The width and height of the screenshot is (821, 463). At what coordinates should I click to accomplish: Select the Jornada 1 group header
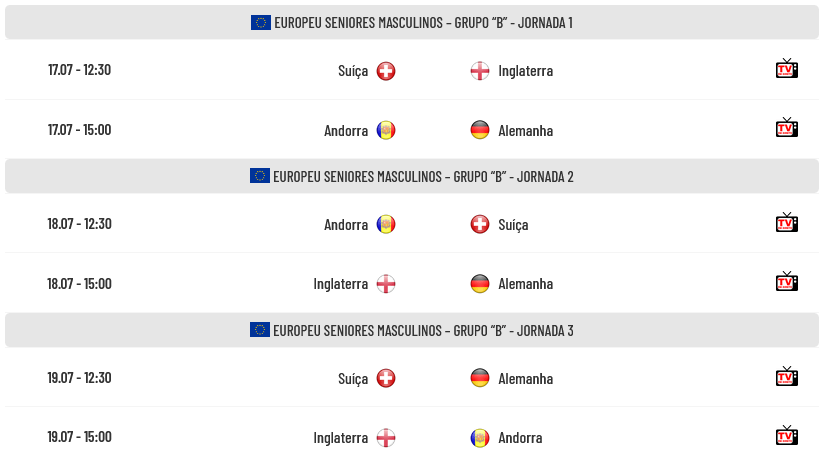[412, 23]
